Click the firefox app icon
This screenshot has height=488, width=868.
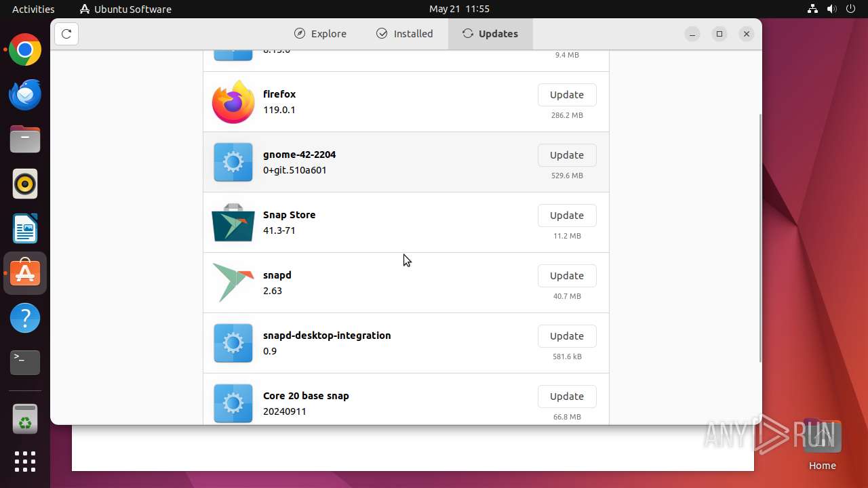tap(233, 102)
